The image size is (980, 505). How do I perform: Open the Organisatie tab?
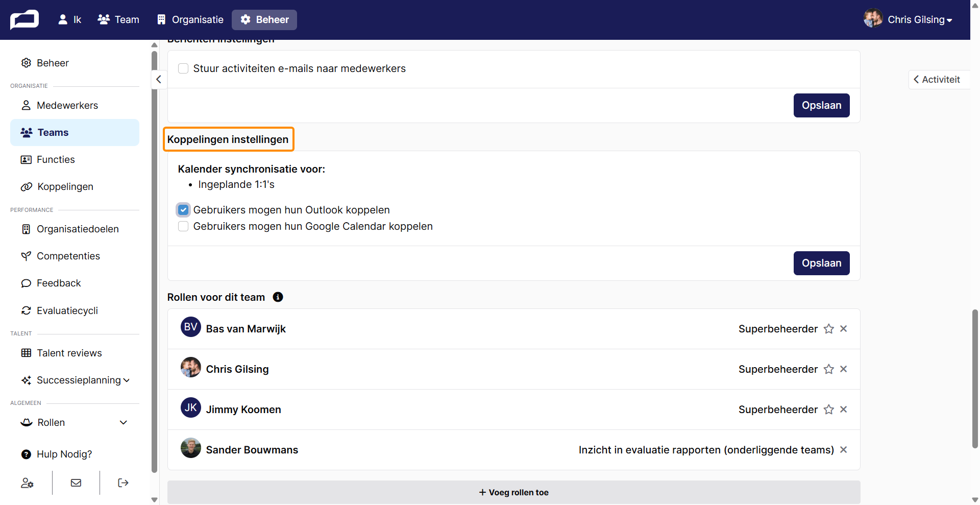(x=190, y=20)
